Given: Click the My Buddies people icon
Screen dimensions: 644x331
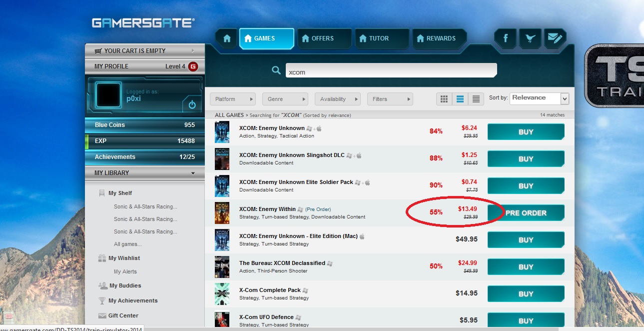Looking at the screenshot, I should 102,285.
